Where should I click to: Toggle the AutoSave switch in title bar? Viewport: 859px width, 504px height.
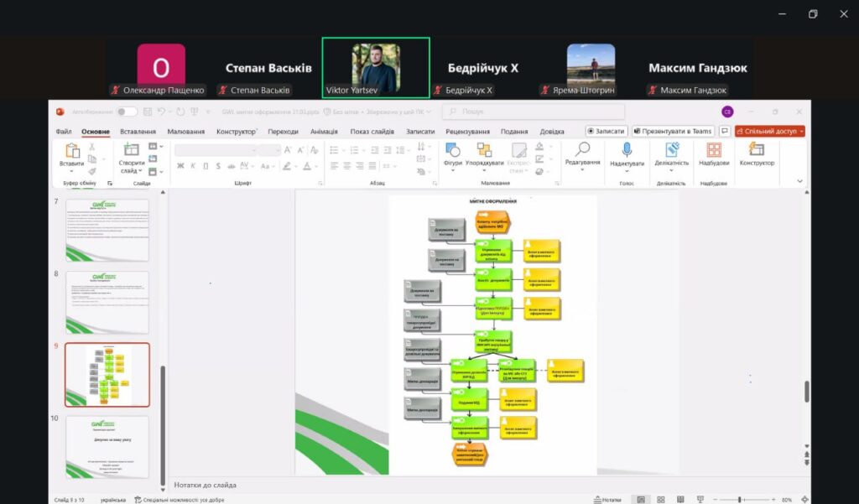pyautogui.click(x=127, y=112)
